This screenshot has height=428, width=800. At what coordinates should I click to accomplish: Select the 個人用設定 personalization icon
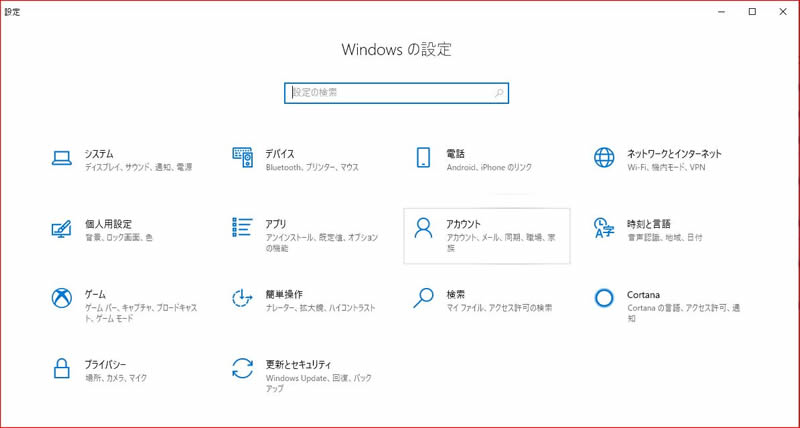tap(62, 228)
